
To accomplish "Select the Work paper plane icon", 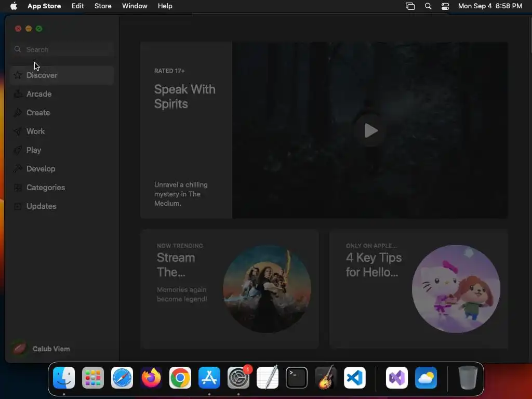I will (18, 131).
